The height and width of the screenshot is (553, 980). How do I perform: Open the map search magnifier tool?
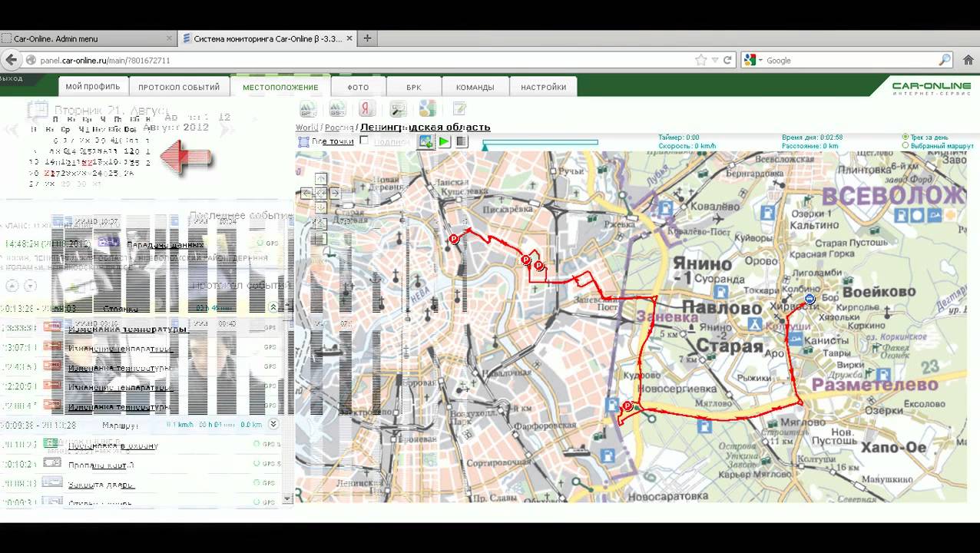click(x=398, y=108)
